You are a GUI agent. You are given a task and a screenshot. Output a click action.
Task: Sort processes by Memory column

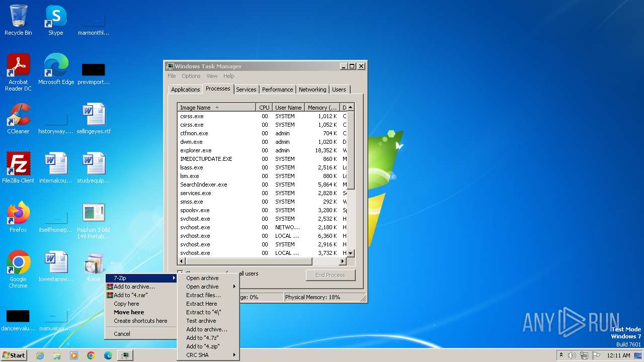323,107
